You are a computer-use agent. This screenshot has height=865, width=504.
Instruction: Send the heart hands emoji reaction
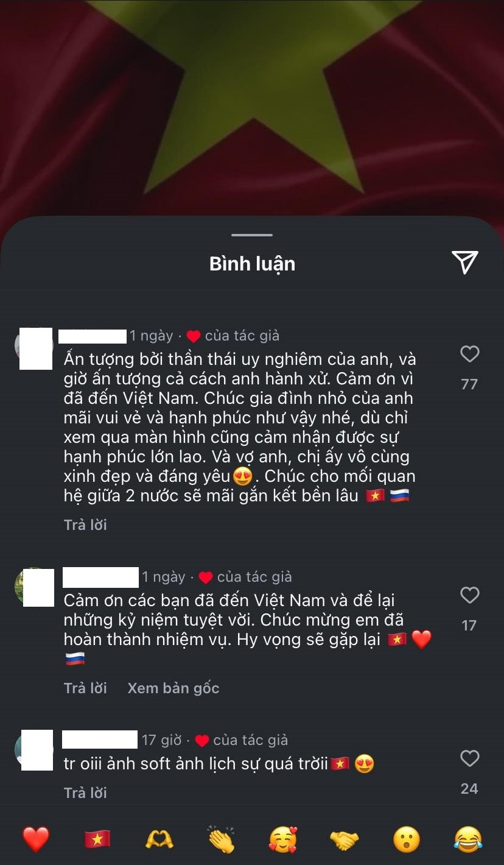click(x=159, y=839)
